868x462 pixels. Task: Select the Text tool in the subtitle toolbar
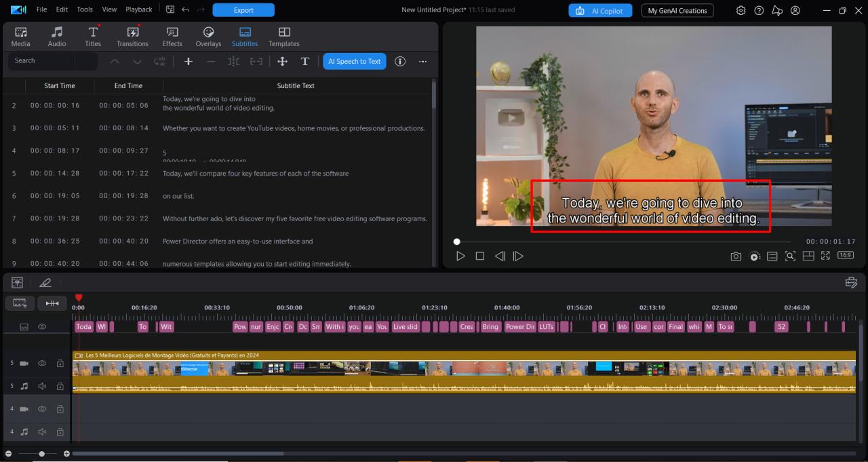point(305,61)
